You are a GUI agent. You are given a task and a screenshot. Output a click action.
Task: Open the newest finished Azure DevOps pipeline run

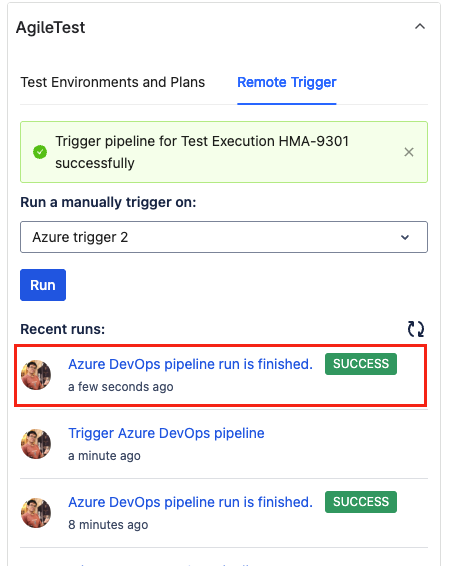(x=190, y=364)
